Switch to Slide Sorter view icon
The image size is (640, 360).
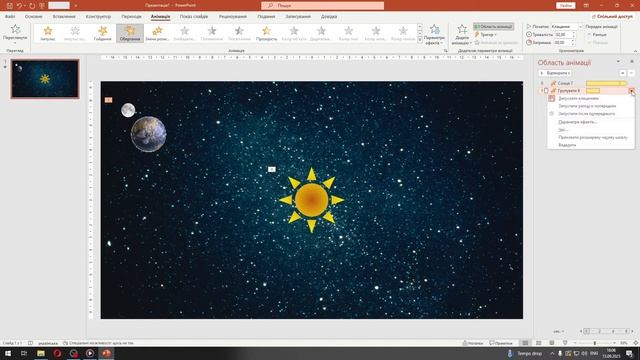[x=538, y=343]
